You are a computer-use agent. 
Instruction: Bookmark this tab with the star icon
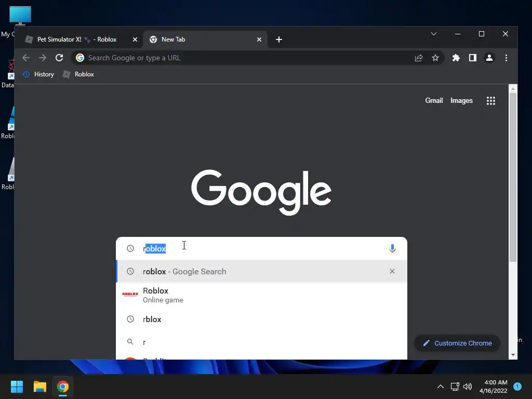pos(435,58)
